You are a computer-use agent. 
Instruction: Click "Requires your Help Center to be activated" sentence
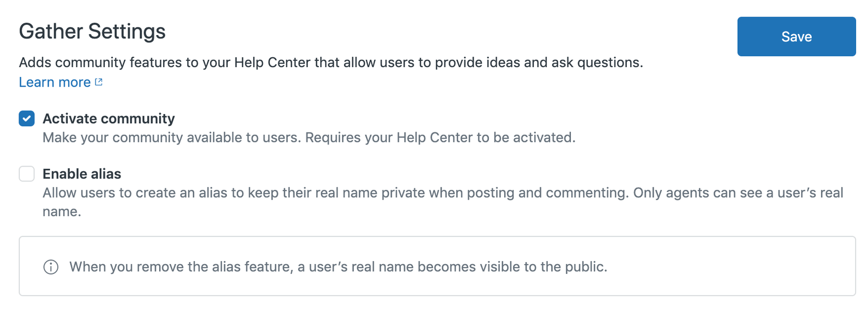click(x=440, y=138)
